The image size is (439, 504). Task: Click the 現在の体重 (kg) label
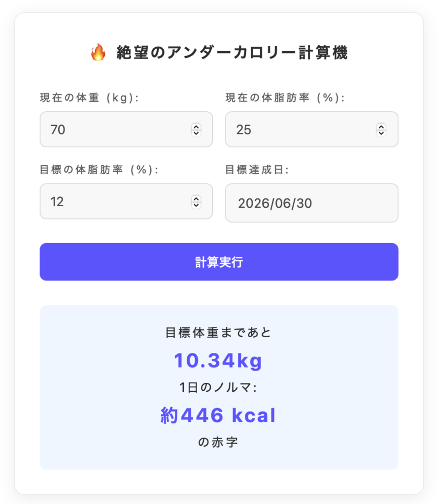point(89,98)
